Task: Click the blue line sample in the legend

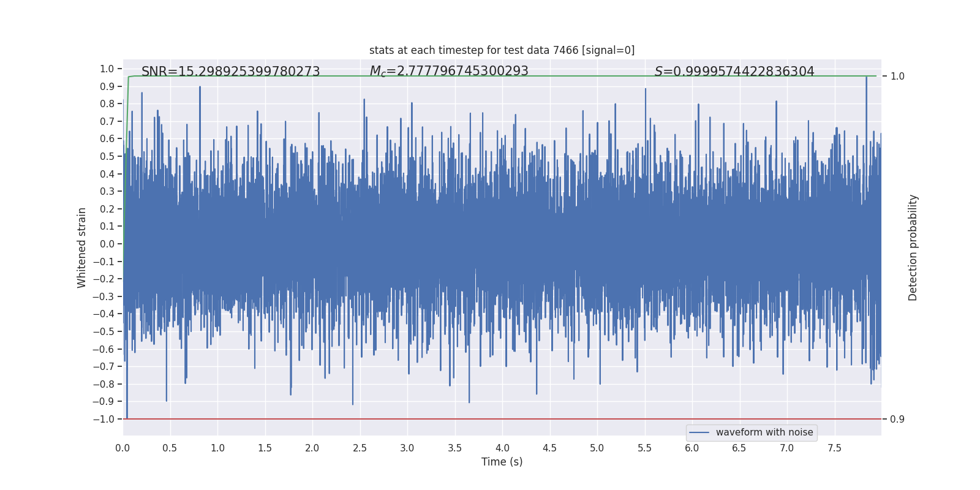Action: 699,432
